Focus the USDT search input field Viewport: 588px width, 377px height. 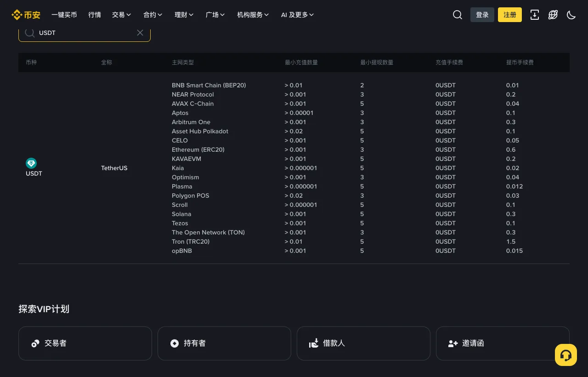(x=85, y=33)
